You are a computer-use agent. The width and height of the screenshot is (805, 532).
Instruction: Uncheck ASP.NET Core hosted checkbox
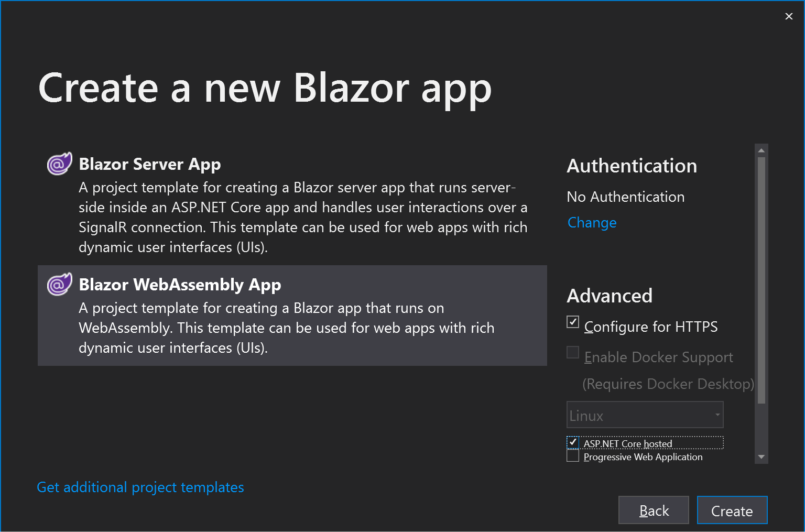(573, 443)
